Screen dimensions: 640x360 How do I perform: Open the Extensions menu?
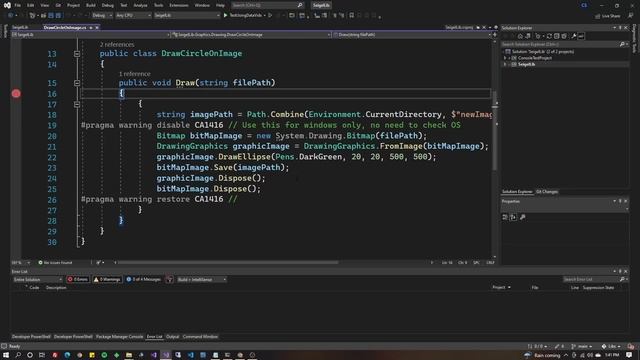(179, 5)
